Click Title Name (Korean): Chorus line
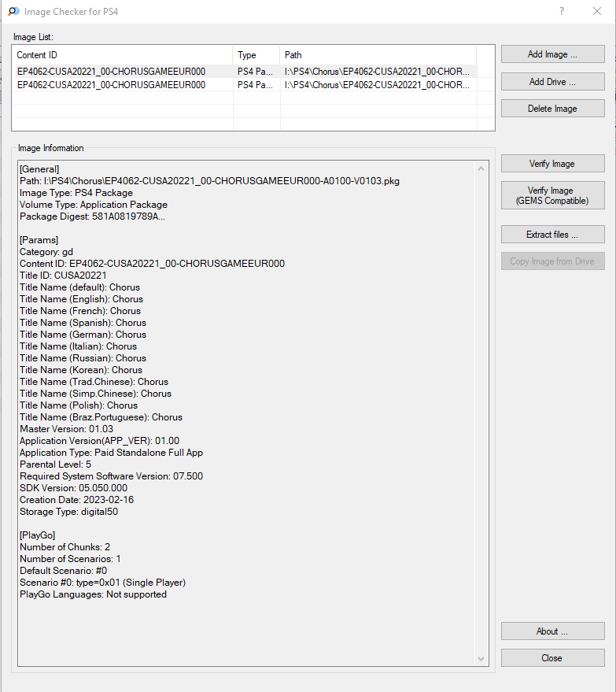The height and width of the screenshot is (692, 616). coord(81,370)
